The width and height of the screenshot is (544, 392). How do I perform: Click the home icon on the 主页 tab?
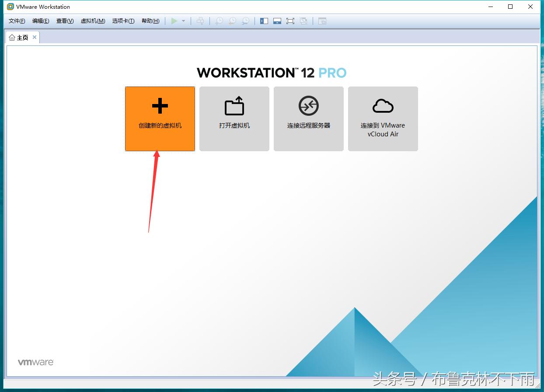pyautogui.click(x=12, y=37)
